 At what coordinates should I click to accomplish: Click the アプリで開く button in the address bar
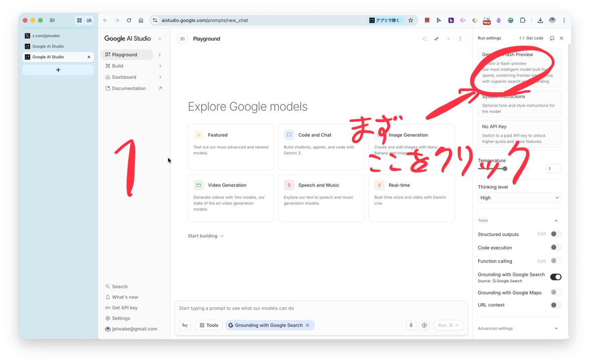tap(384, 20)
